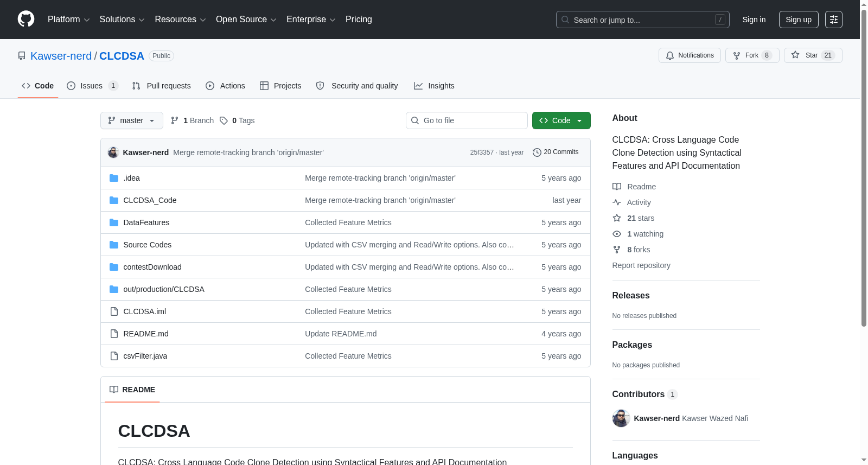Open the Source Codes folder
This screenshot has width=868, height=465.
pos(148,245)
